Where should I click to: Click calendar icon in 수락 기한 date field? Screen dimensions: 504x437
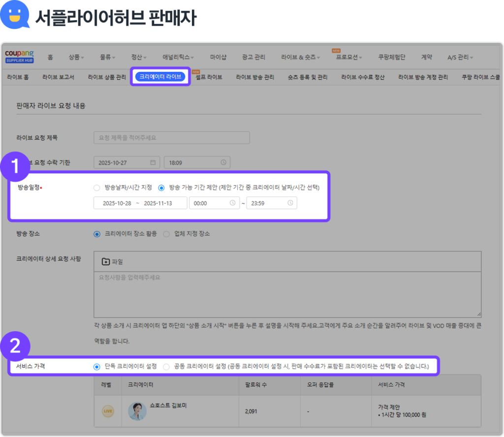coord(153,162)
